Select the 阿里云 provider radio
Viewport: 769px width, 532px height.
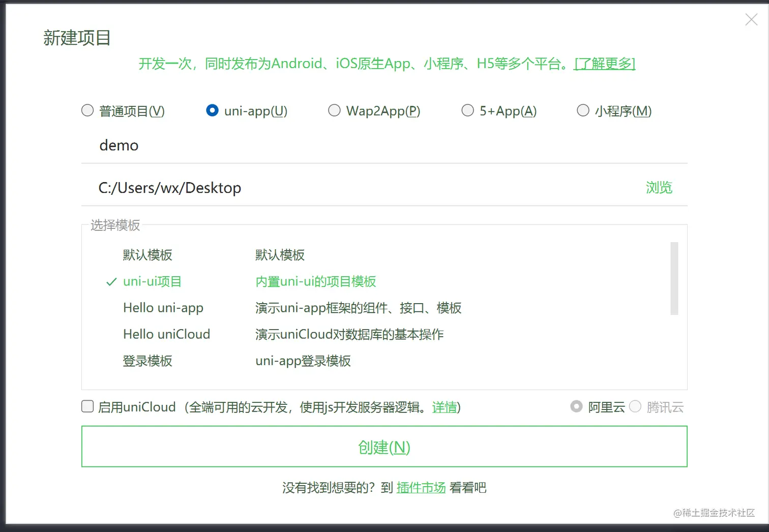tap(576, 406)
